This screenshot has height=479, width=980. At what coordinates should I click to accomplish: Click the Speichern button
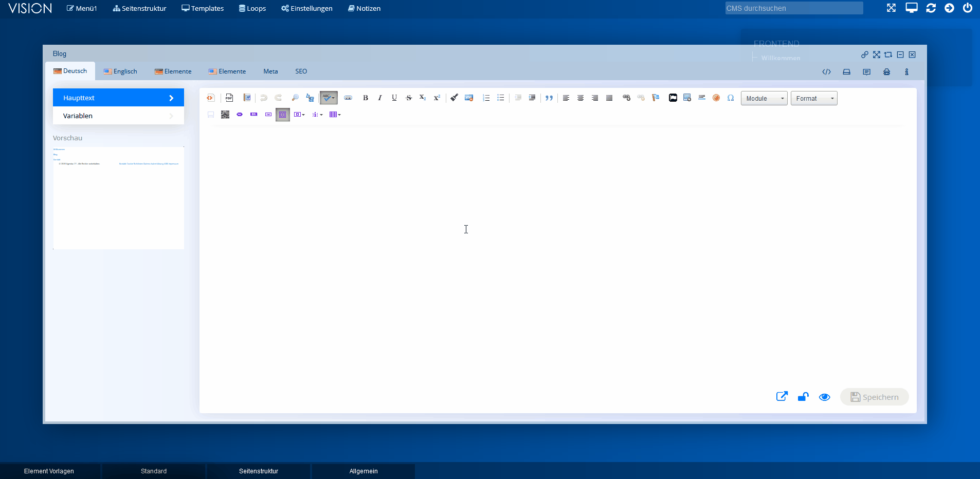[x=874, y=397]
